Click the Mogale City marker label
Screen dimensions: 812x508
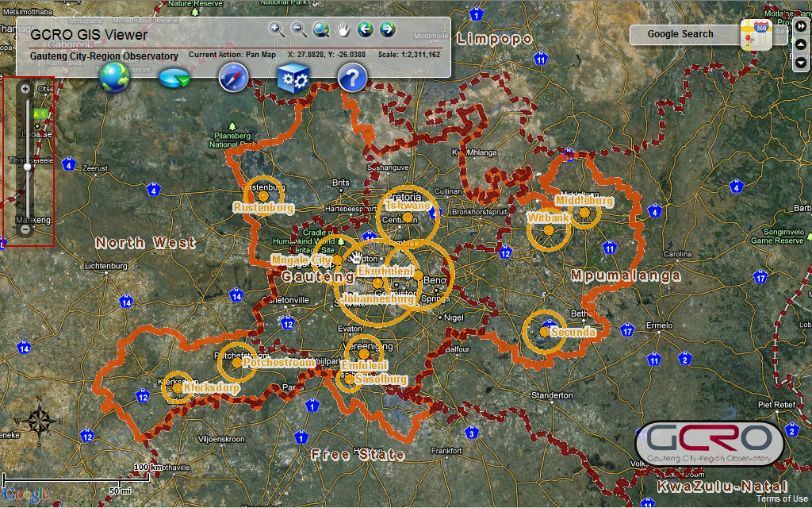pyautogui.click(x=301, y=260)
